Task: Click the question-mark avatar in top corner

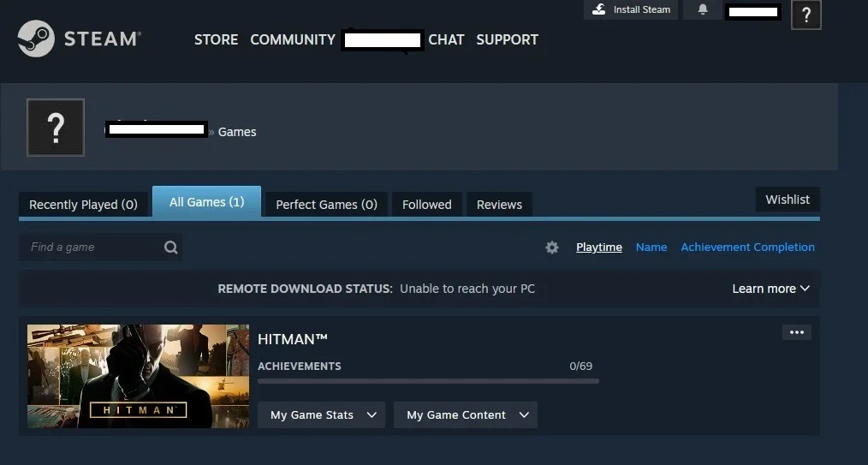Action: [x=806, y=15]
